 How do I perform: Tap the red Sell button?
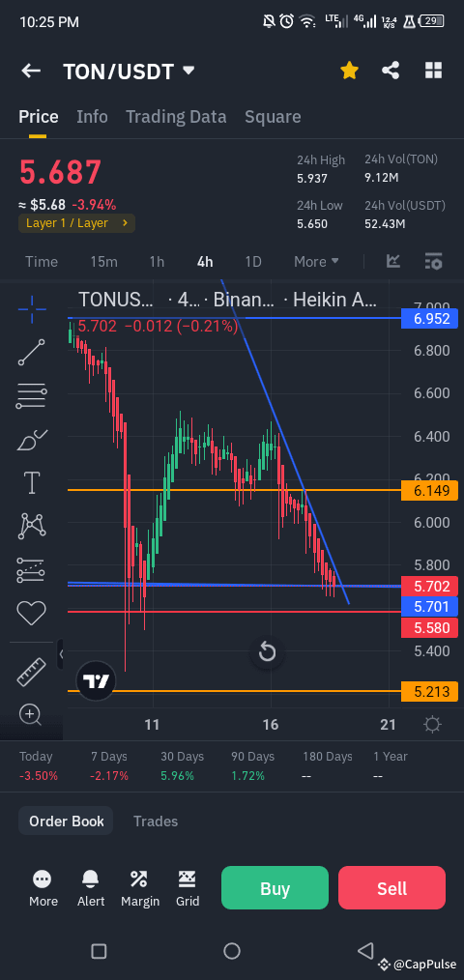[x=392, y=888]
